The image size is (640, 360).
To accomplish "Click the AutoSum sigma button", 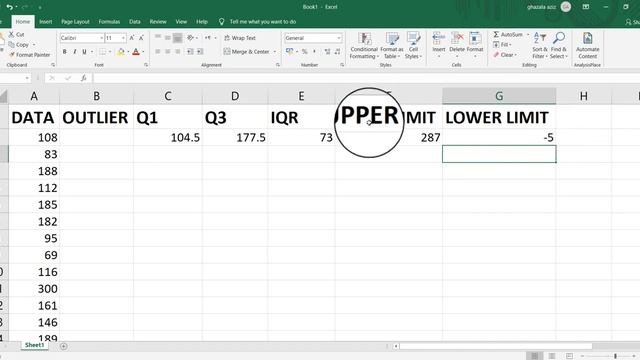I will (x=507, y=34).
